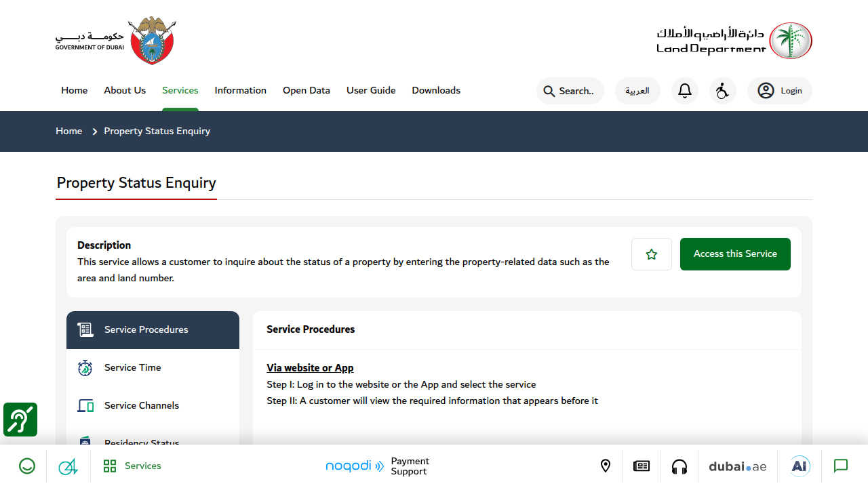Click the Login button
This screenshot has height=488, width=868.
tap(780, 91)
